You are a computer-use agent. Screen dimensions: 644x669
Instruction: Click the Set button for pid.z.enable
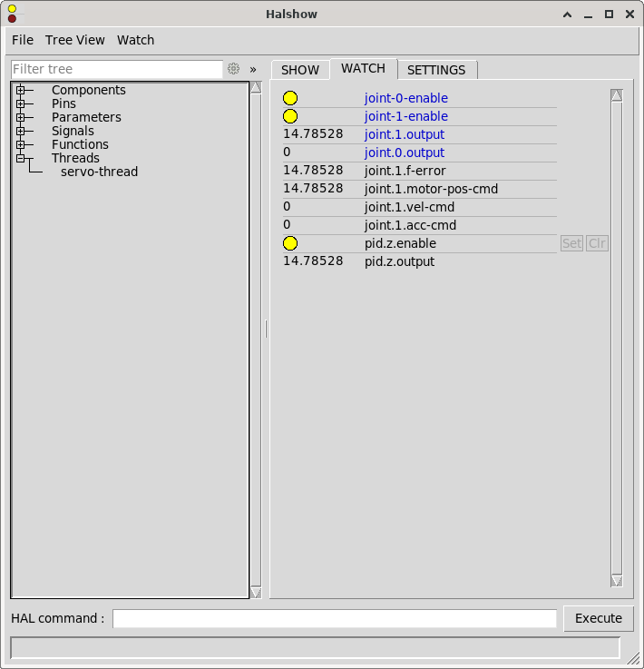[571, 243]
